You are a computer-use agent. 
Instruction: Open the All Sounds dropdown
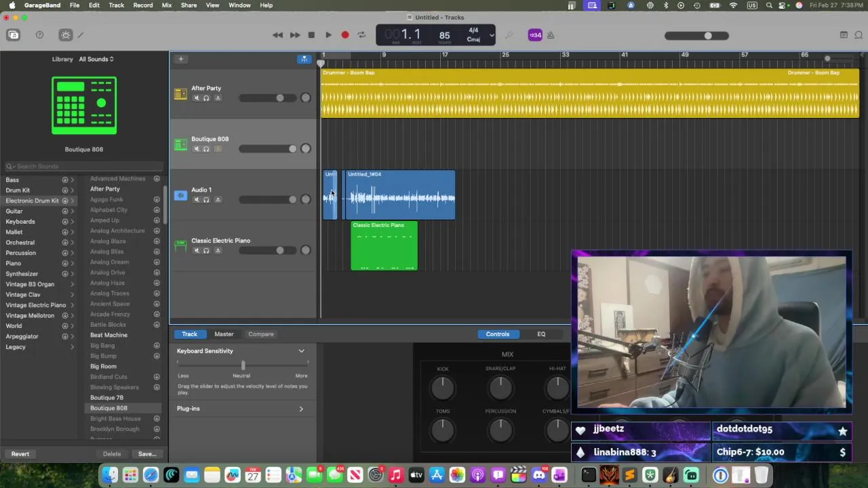pos(96,59)
